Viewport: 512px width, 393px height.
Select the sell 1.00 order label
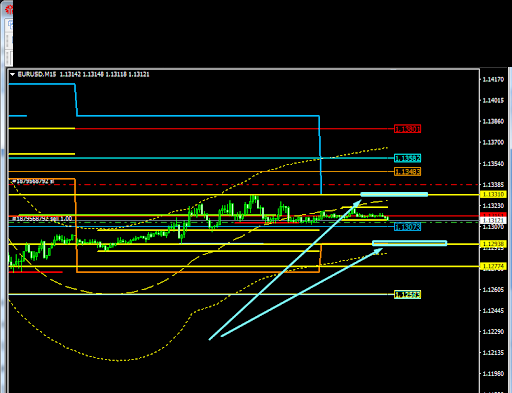click(42, 219)
